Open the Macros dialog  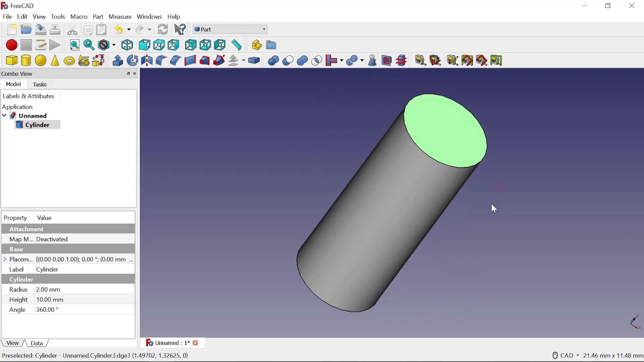(41, 45)
